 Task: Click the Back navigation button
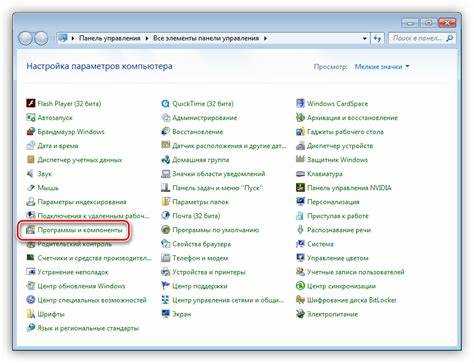click(x=25, y=39)
